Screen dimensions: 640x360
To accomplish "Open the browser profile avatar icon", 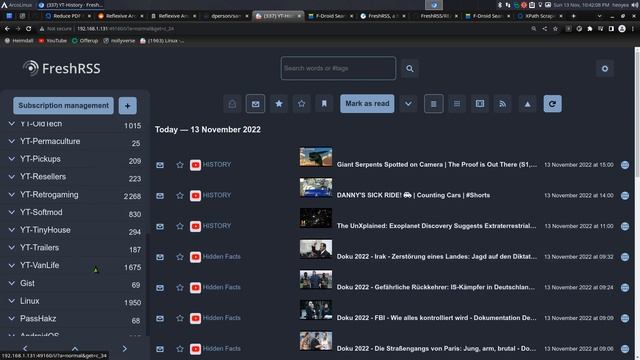I will (x=622, y=29).
